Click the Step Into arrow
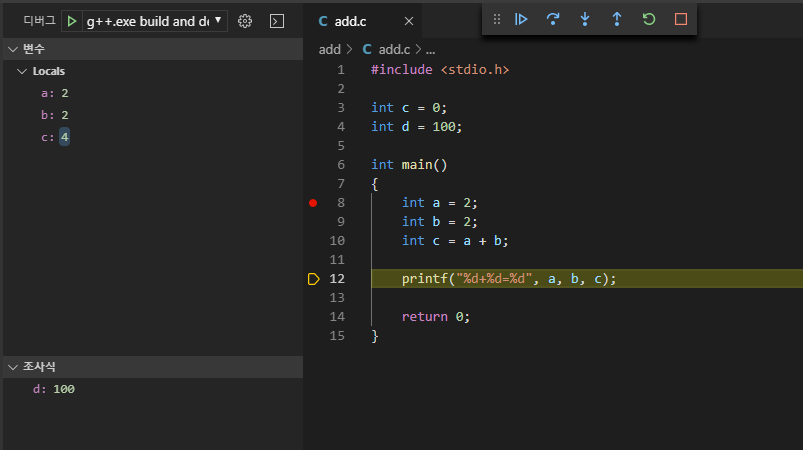803x450 pixels. tap(585, 19)
